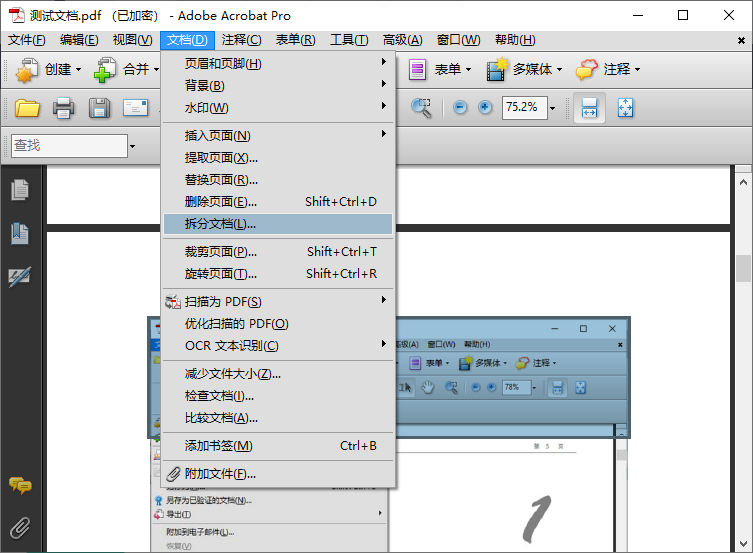Click the purple Forms icon

417,70
